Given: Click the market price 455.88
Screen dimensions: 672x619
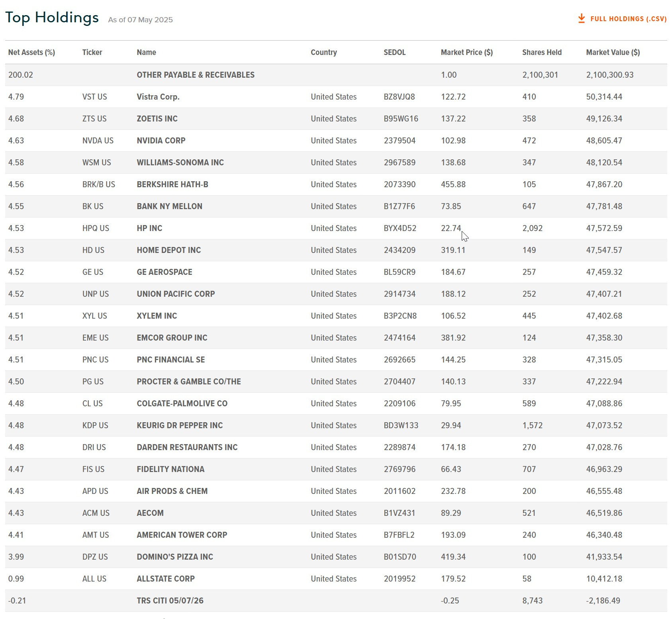Looking at the screenshot, I should click(453, 184).
